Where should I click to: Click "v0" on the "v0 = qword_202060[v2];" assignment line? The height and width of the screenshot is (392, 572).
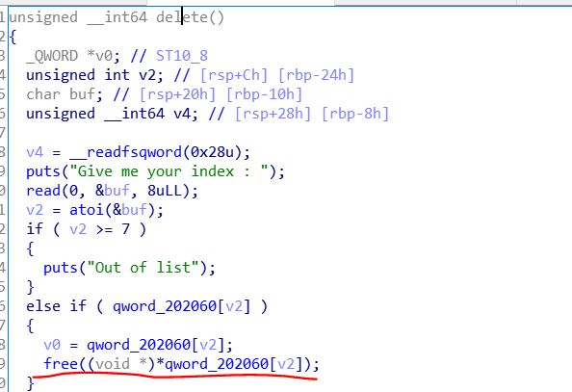52,345
